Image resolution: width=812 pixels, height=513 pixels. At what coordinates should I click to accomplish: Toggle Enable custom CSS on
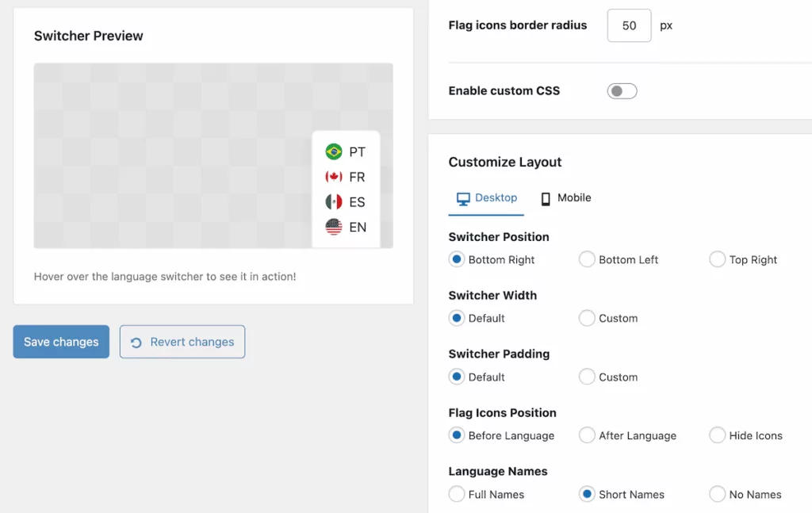622,90
